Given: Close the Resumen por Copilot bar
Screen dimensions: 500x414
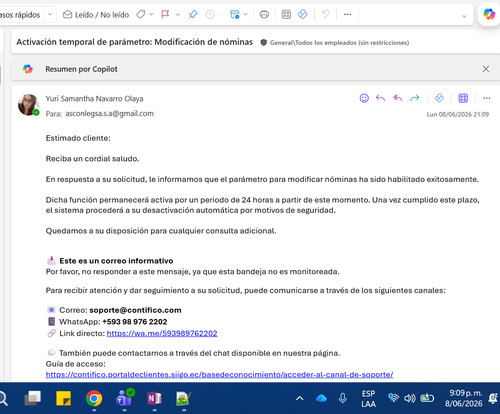Looking at the screenshot, I should pyautogui.click(x=486, y=69).
